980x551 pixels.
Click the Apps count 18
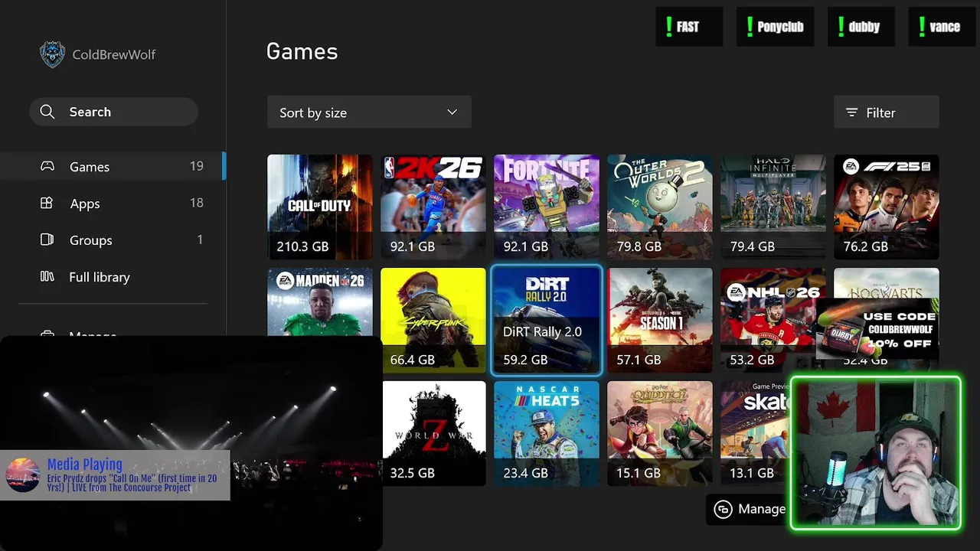pos(197,203)
